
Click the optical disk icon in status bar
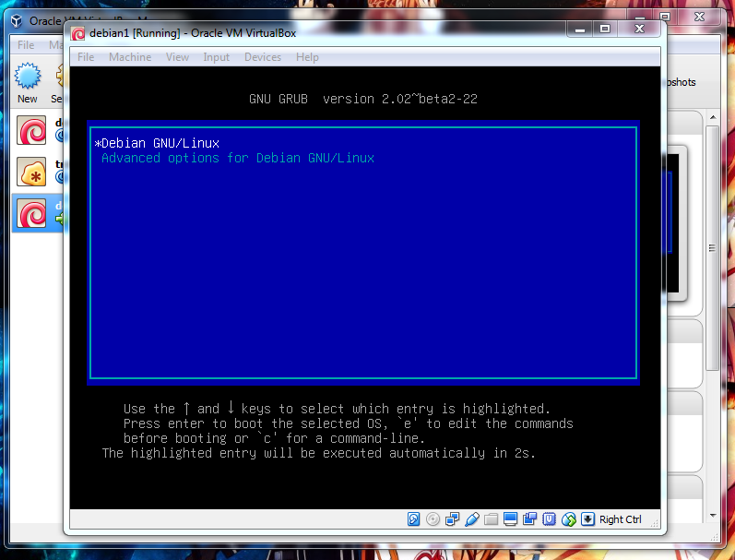(433, 519)
